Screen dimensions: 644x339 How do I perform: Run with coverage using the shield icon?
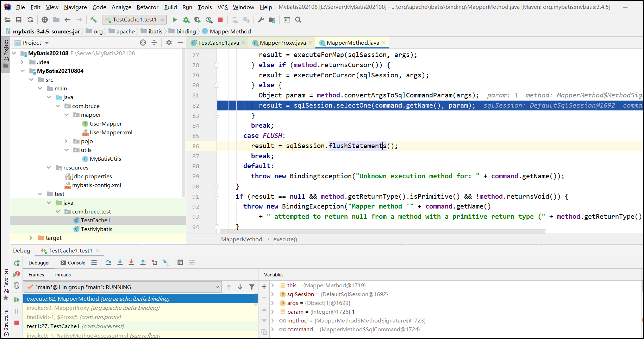click(198, 20)
